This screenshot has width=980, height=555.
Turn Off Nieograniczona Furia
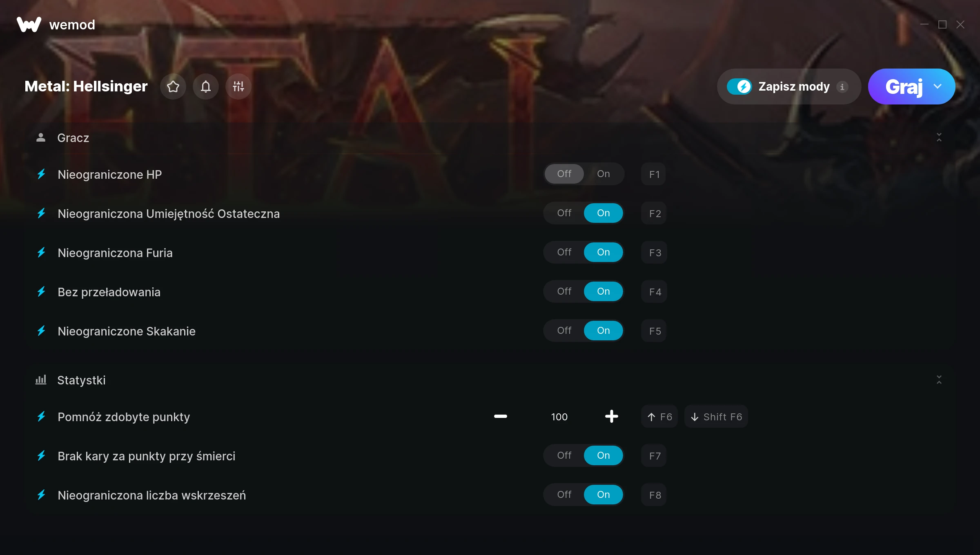[564, 252]
